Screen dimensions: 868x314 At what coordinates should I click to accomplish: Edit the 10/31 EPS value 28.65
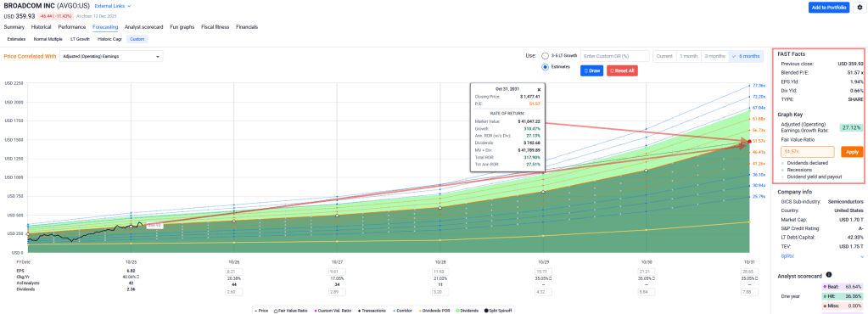[748, 272]
